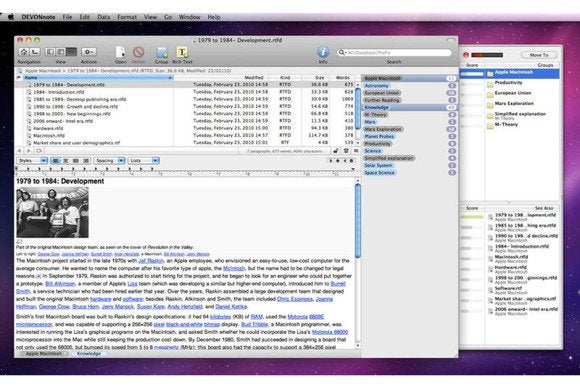The image size is (580, 388).
Task: Open the Spacing dropdown
Action: (x=110, y=161)
